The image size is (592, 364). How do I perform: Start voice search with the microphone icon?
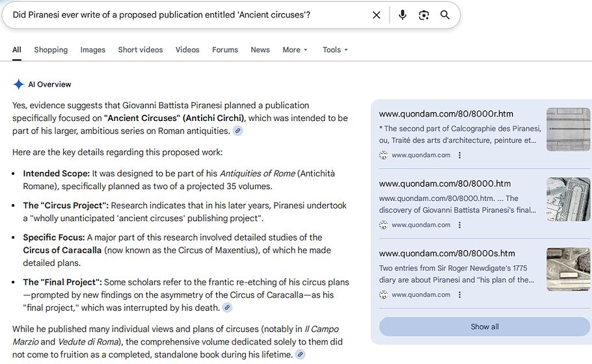[x=402, y=15]
